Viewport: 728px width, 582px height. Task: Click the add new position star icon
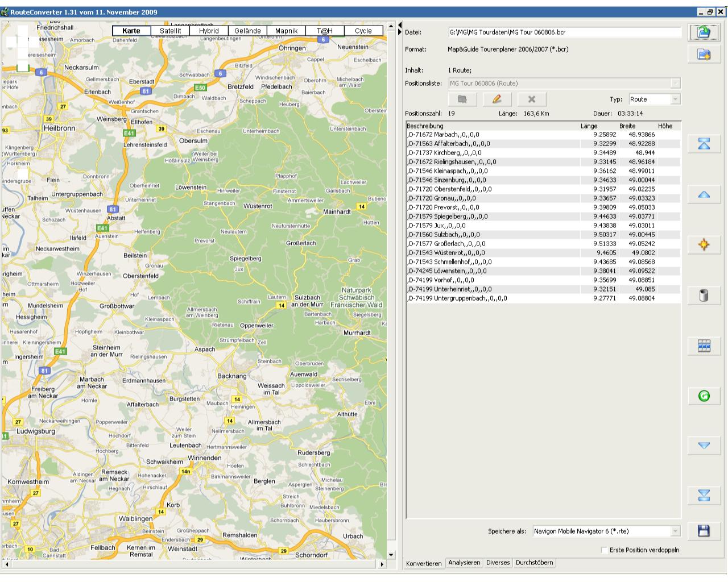[704, 245]
